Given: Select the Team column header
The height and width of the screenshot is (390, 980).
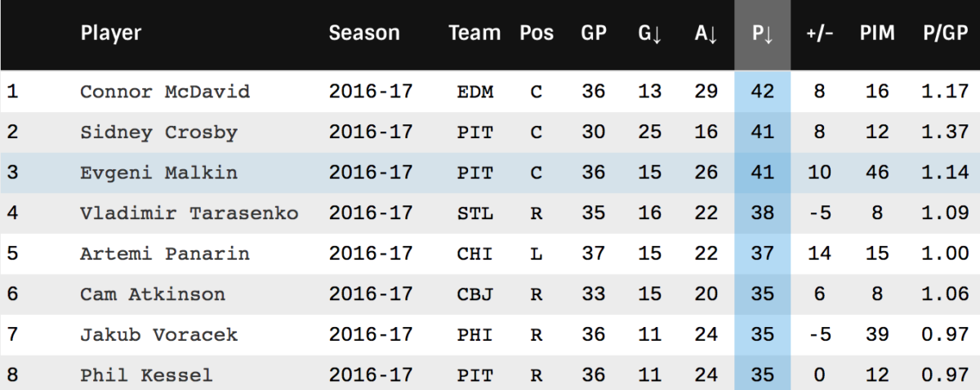Looking at the screenshot, I should tap(474, 34).
